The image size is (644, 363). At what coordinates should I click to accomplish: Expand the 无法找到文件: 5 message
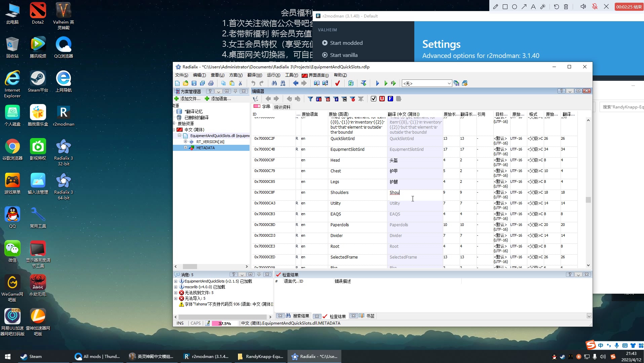pyautogui.click(x=176, y=293)
